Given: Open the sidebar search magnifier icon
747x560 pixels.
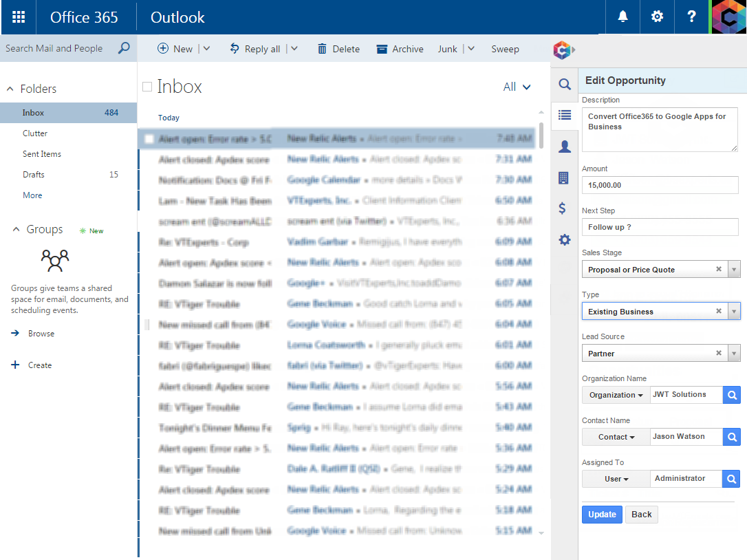Looking at the screenshot, I should [x=565, y=85].
